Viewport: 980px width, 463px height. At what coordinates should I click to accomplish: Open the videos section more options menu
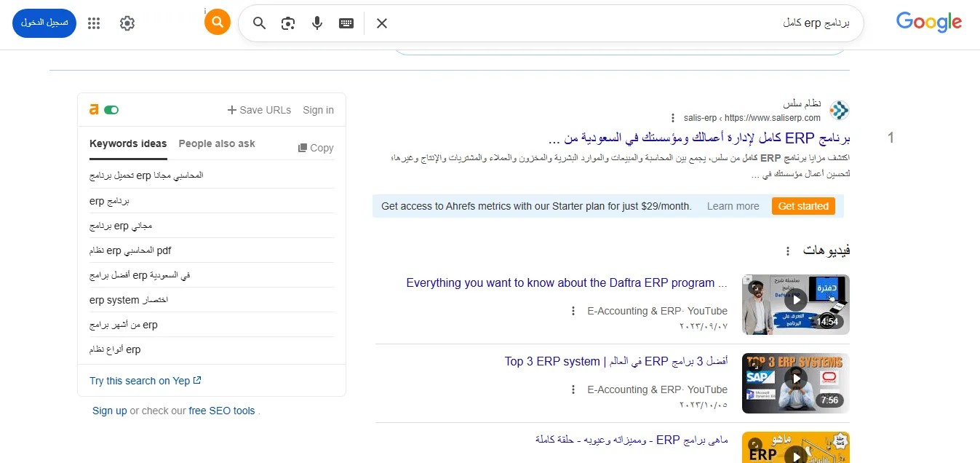click(787, 251)
